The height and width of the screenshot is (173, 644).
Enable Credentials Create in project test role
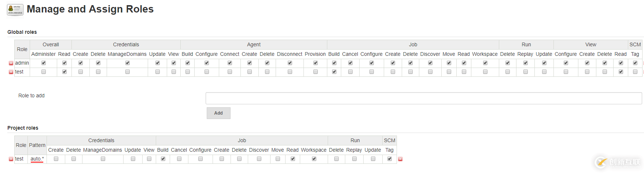(x=56, y=159)
